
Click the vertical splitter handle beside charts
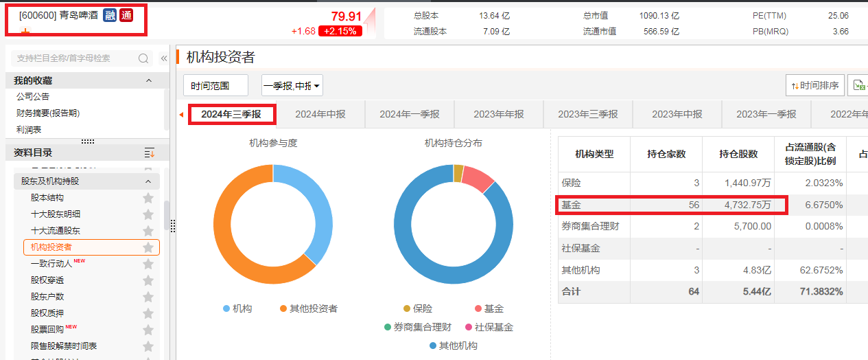[173, 226]
